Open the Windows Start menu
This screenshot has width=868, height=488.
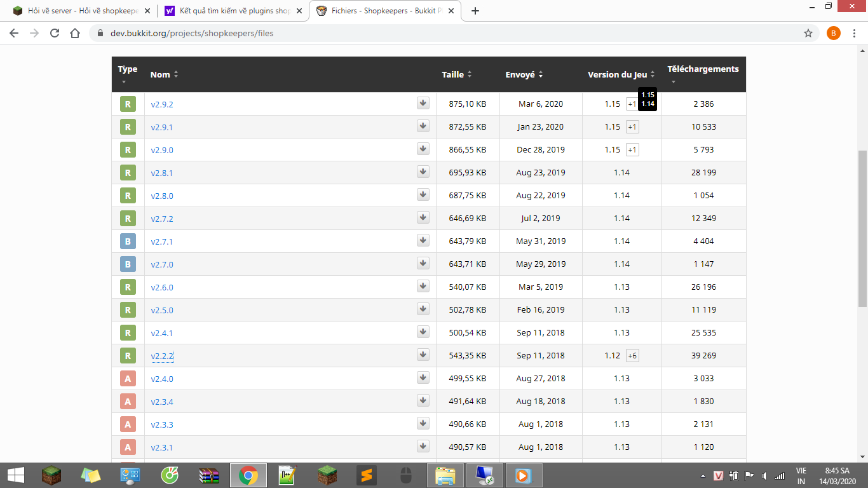pos(16,475)
